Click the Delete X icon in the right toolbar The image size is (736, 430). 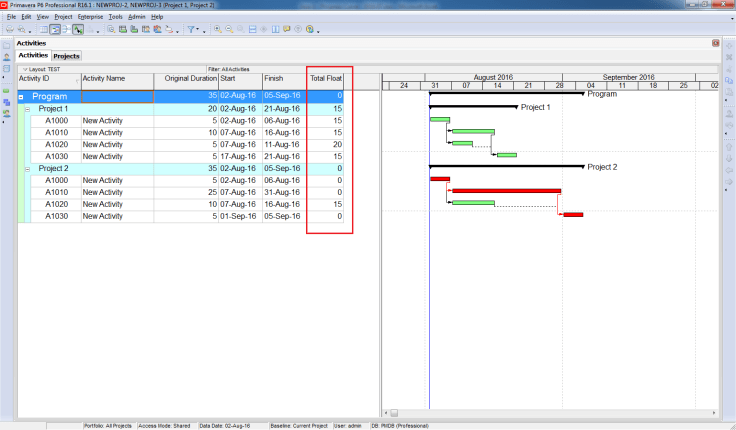coord(729,57)
